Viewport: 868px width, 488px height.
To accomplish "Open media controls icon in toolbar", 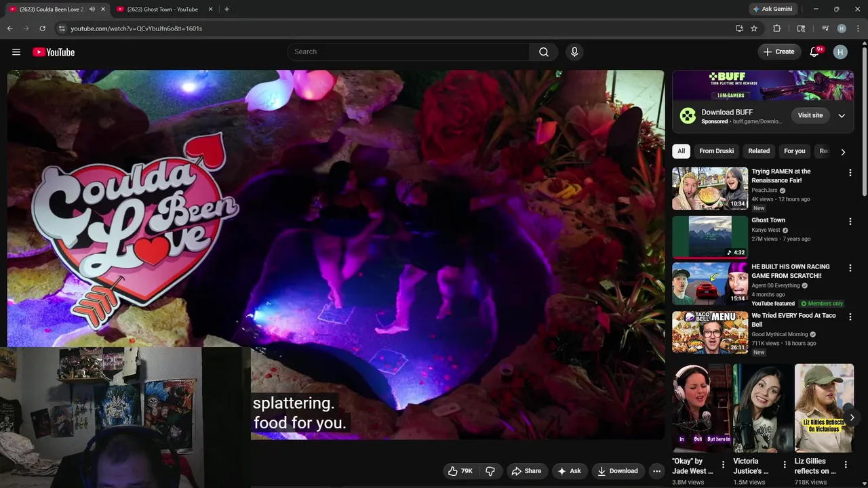I will click(x=825, y=28).
